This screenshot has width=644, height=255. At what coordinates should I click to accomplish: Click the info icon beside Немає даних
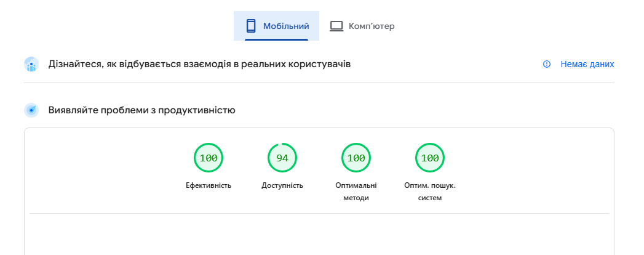click(547, 64)
